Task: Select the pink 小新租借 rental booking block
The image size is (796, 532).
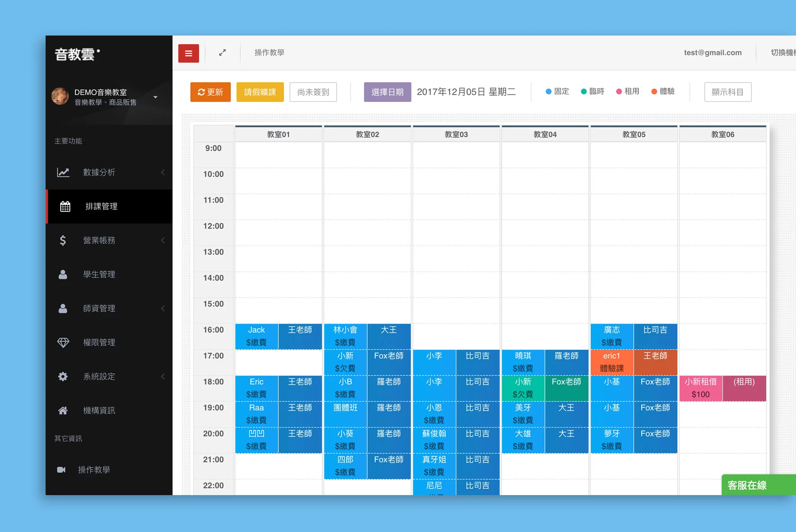Action: pos(701,388)
